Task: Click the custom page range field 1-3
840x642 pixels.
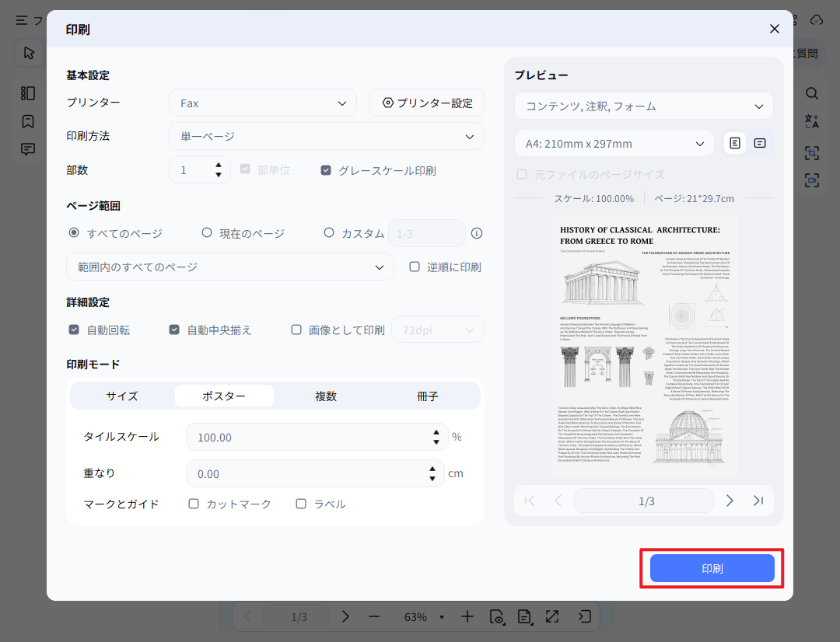Action: pyautogui.click(x=426, y=233)
